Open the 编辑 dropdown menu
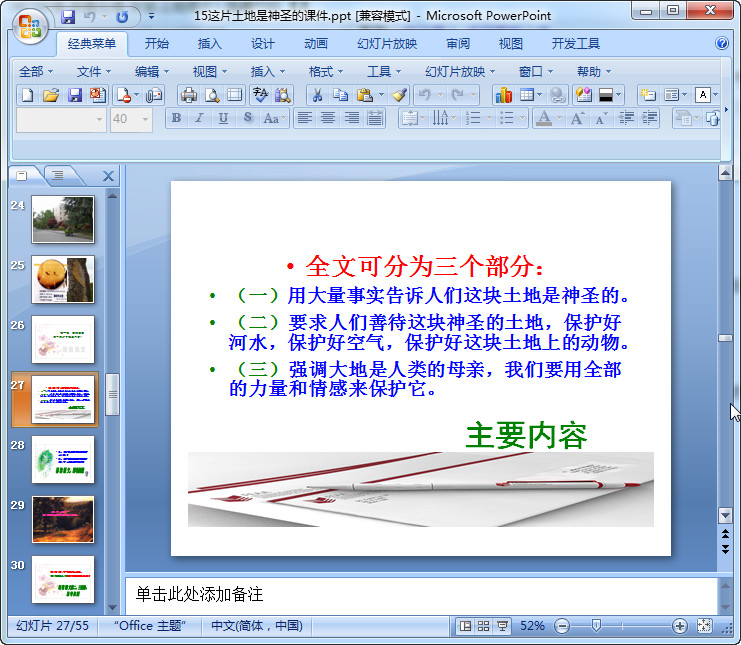741x645 pixels. click(x=152, y=72)
